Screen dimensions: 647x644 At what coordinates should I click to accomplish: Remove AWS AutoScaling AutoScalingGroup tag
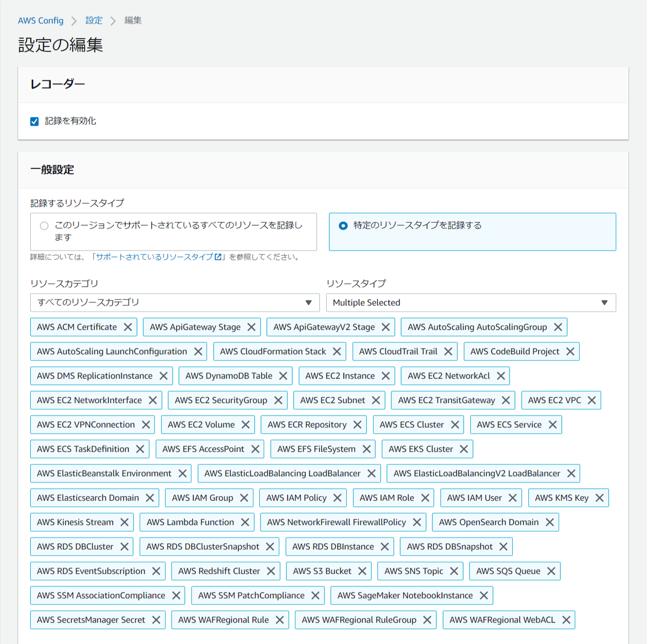(x=558, y=327)
